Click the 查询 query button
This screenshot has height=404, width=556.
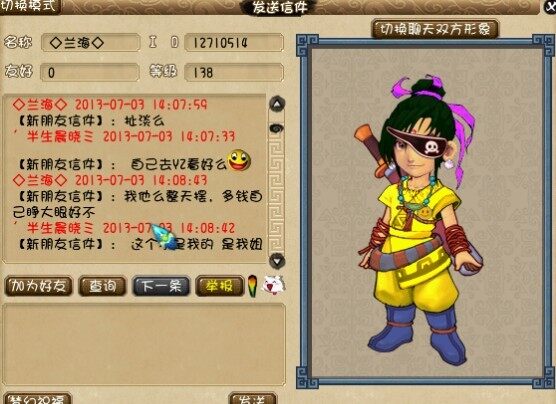pos(102,286)
